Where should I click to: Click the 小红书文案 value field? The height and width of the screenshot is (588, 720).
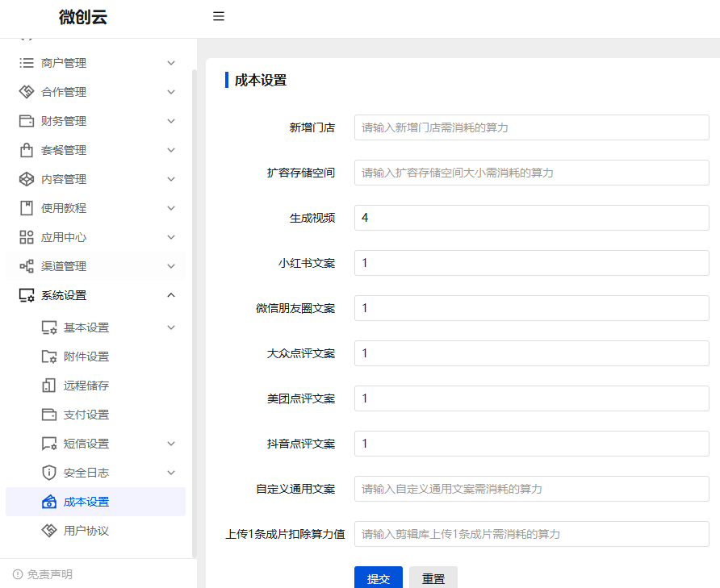(532, 263)
